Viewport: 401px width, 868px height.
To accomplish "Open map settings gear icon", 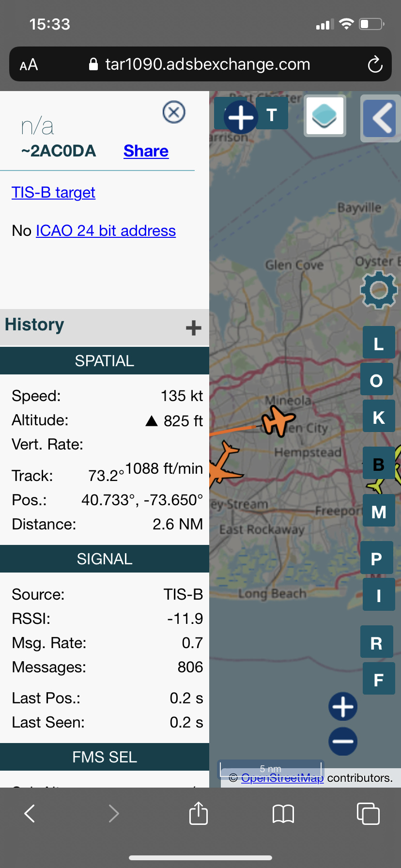I will pos(379,290).
